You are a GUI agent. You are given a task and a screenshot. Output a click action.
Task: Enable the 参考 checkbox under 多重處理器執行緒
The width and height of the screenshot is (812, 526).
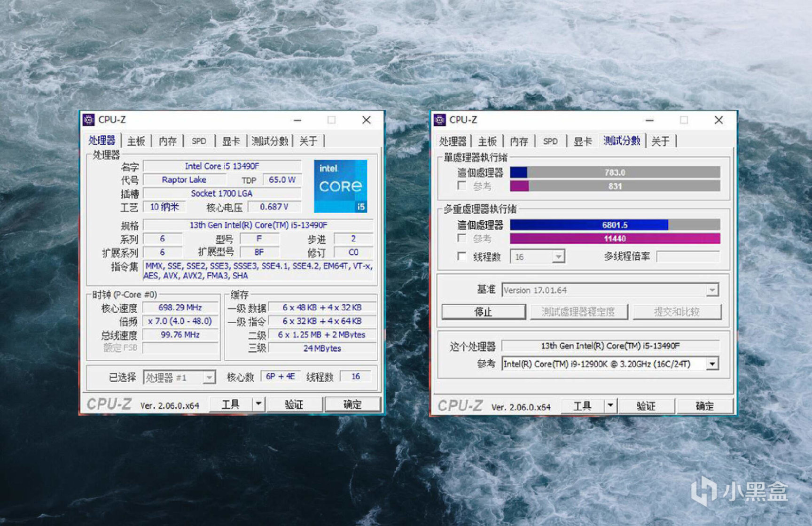pyautogui.click(x=462, y=239)
